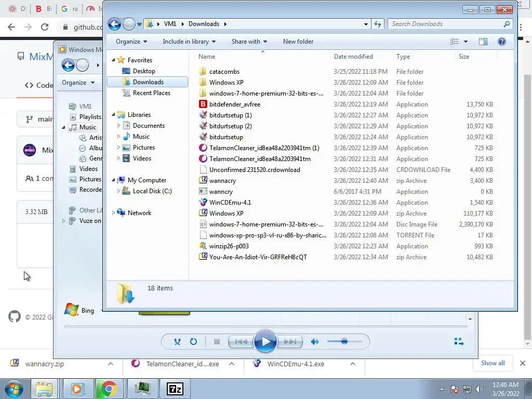
Task: Toggle the preview pane icon
Action: coord(483,42)
